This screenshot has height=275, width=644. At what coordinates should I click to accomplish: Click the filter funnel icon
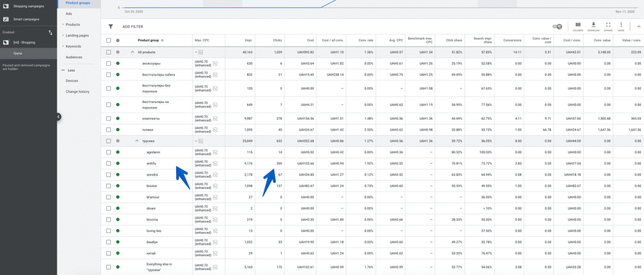click(111, 26)
